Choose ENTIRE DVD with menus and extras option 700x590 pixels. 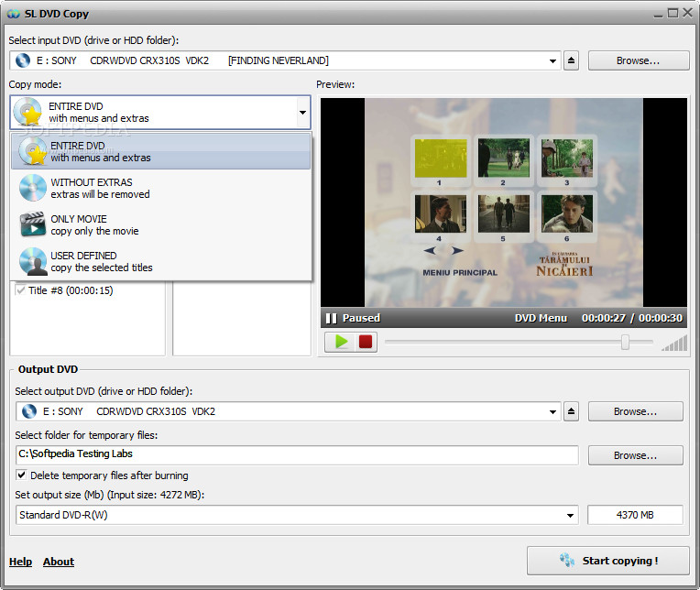point(160,151)
